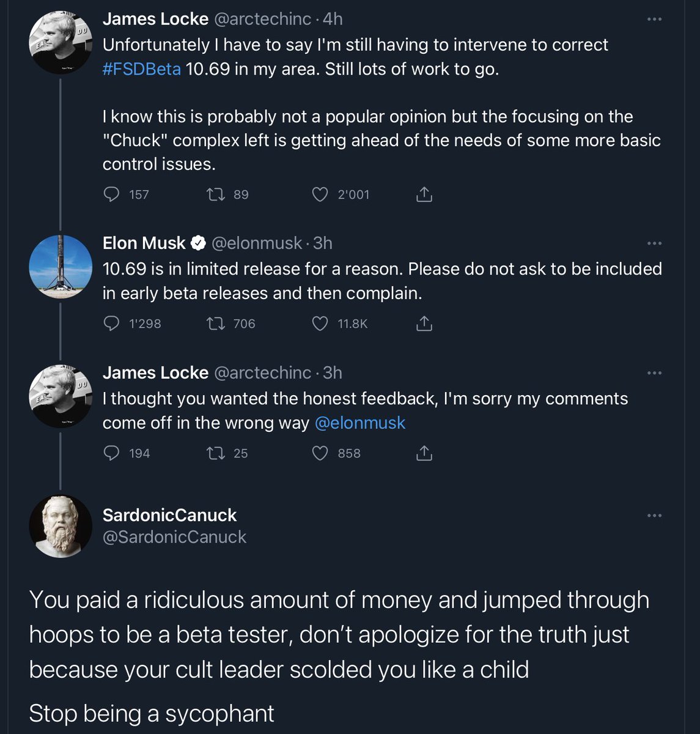The image size is (700, 734).
Task: Open the #FSDBeta hashtag link
Action: coord(142,69)
